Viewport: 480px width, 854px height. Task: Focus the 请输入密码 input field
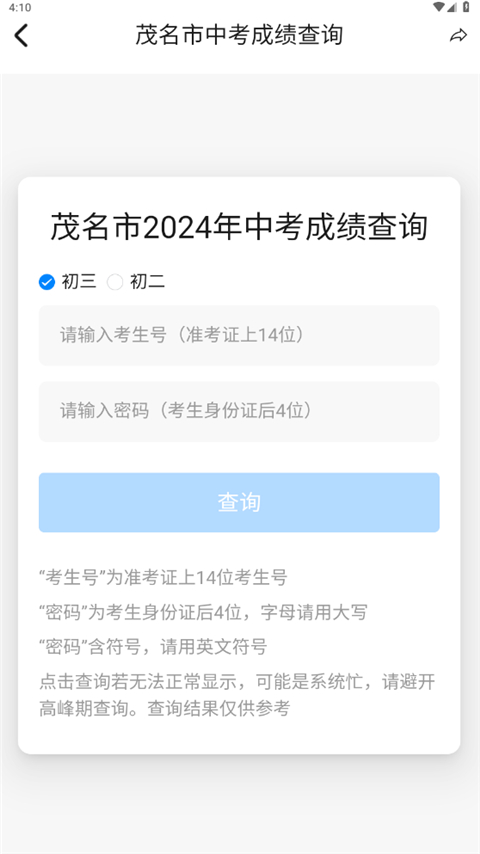click(x=239, y=411)
